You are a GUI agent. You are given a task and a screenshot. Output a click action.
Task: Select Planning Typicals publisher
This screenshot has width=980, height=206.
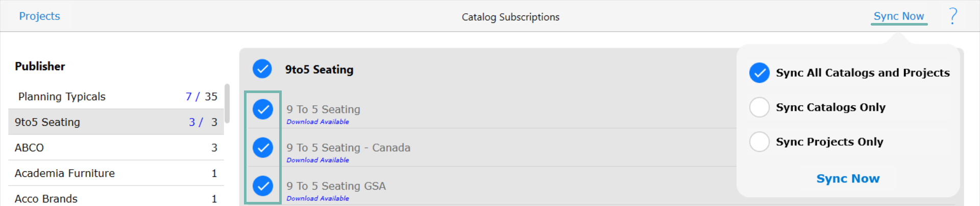tap(116, 97)
